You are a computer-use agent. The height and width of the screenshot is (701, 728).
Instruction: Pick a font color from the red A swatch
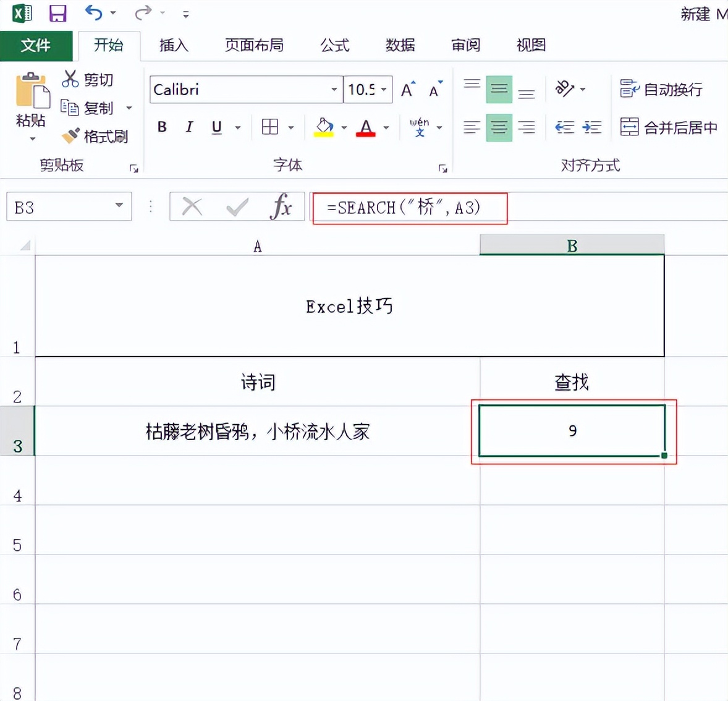[366, 127]
